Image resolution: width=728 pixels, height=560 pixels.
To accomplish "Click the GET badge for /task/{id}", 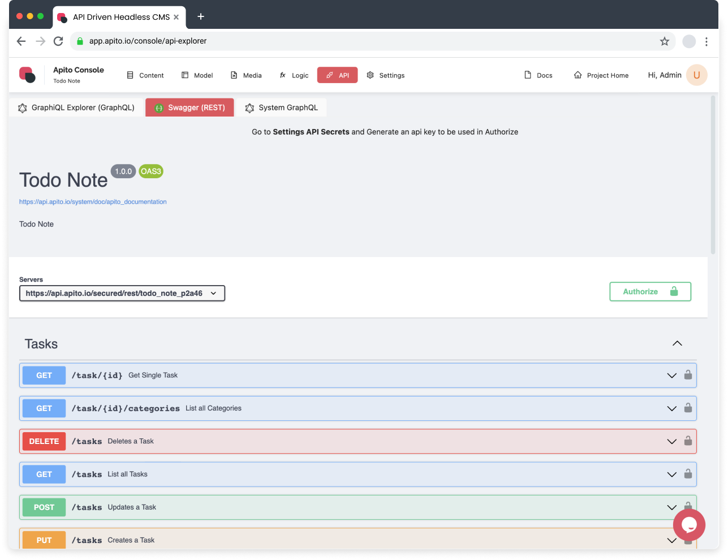I will coord(44,376).
